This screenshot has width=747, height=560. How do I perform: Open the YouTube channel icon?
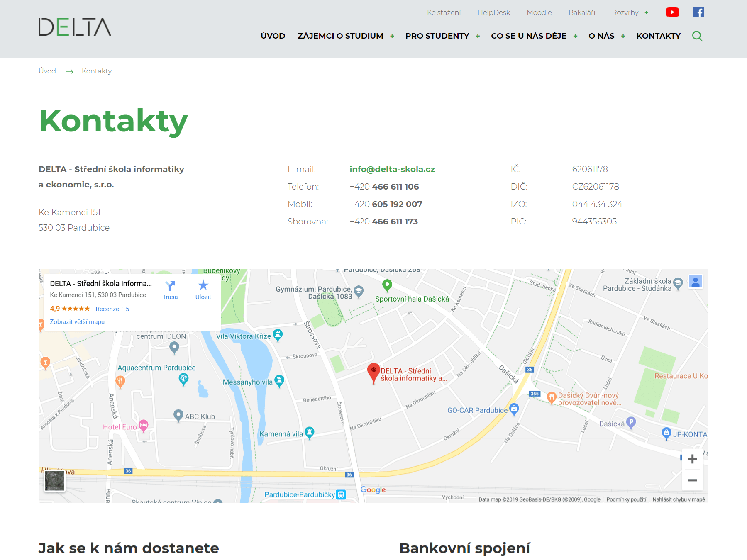(x=672, y=12)
